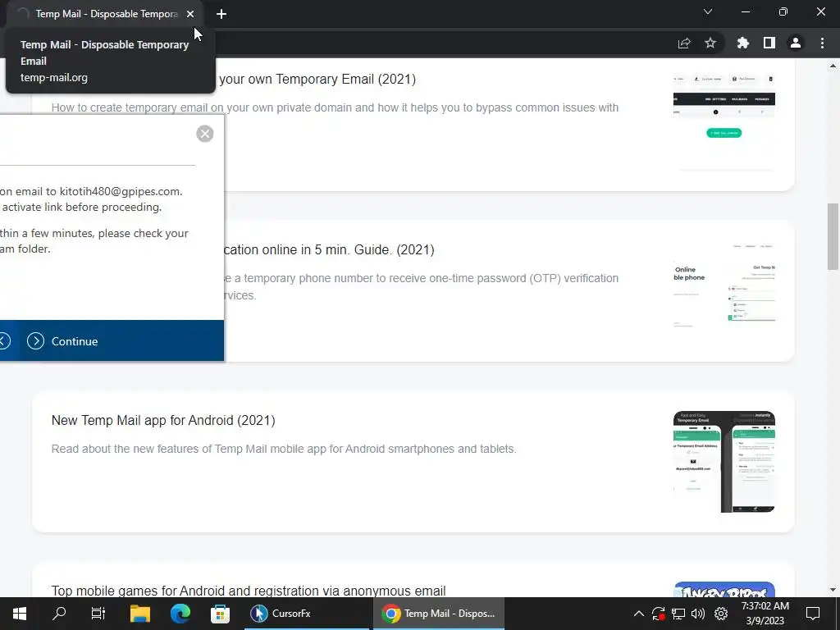Open the Top mobile games for Android article
This screenshot has width=840, height=630.
point(249,591)
